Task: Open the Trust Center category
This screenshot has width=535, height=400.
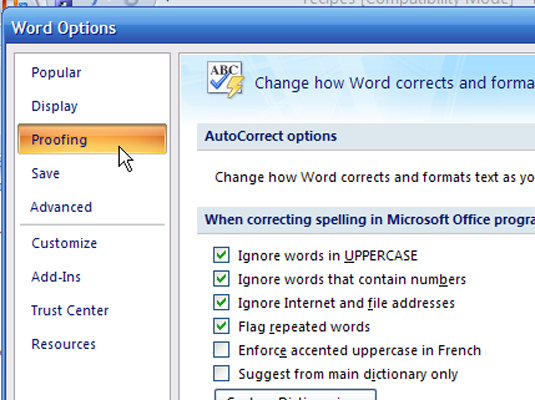Action: 70,310
